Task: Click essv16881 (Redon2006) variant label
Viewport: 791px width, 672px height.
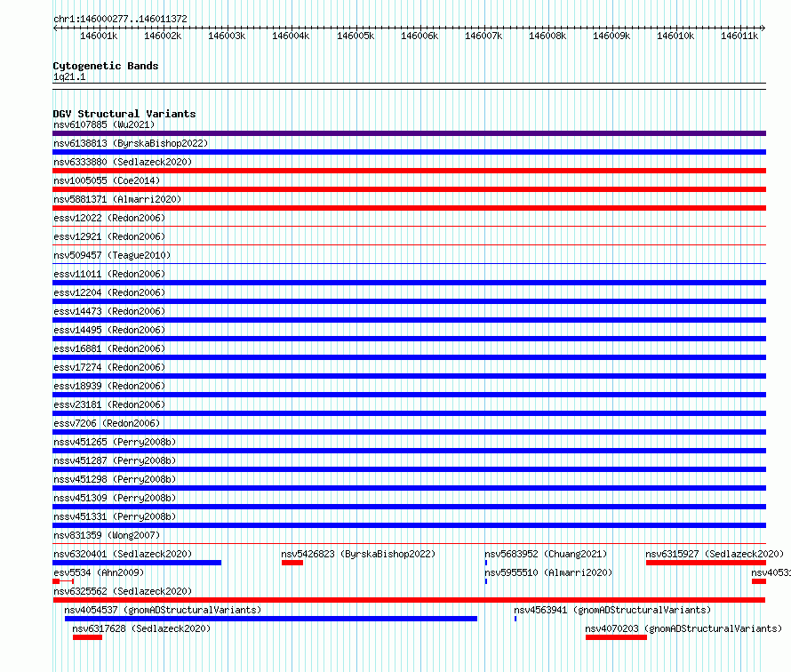Action: 109,348
